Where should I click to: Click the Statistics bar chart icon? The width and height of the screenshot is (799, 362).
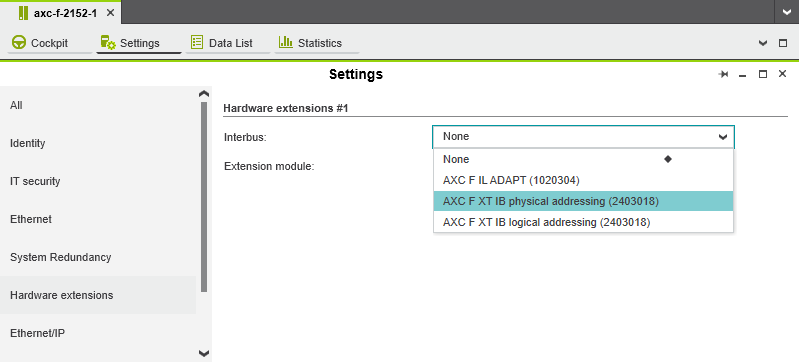286,42
